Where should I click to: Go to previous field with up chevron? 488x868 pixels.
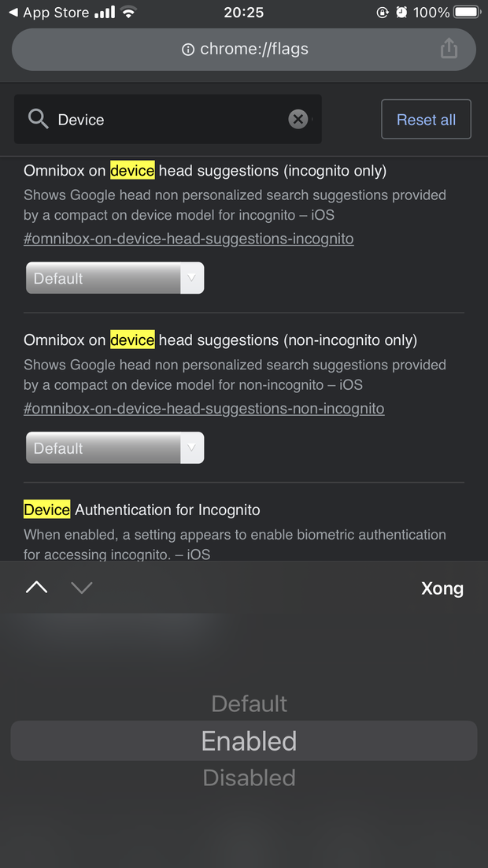37,588
